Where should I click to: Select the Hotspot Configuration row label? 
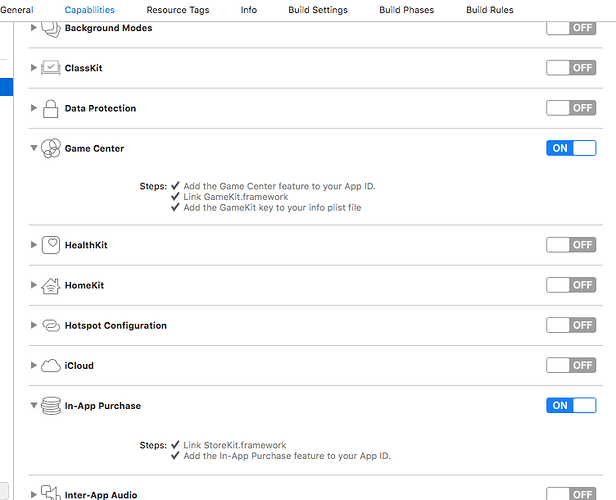(x=116, y=325)
